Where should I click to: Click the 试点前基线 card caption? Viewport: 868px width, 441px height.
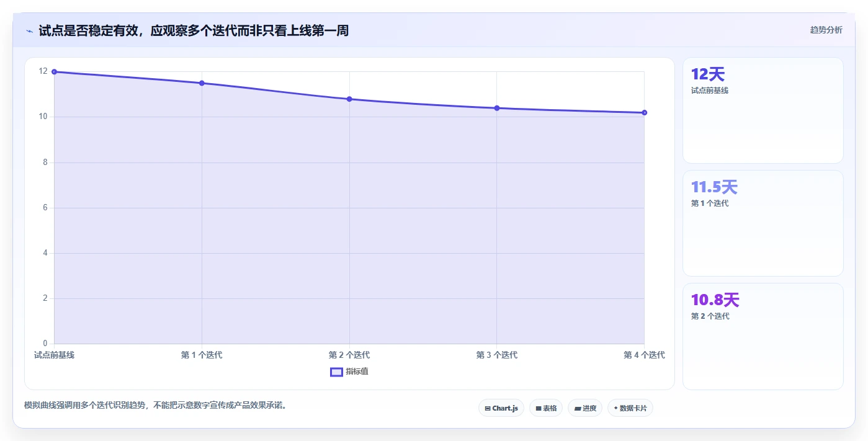(710, 91)
